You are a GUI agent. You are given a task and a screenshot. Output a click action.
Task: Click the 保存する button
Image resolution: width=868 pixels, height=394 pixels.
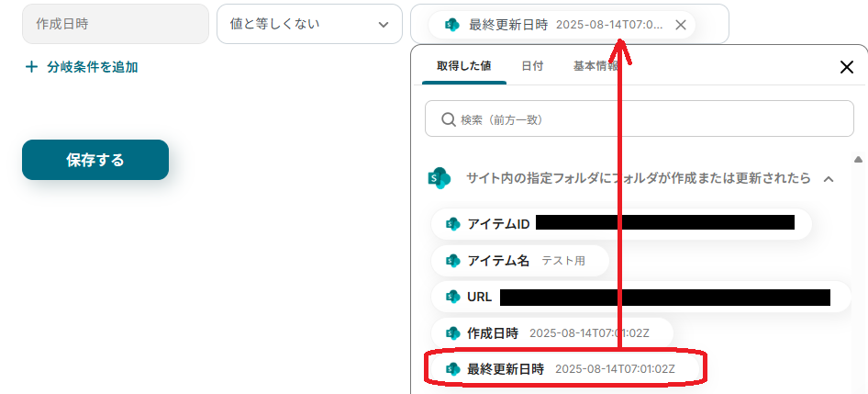(x=95, y=160)
